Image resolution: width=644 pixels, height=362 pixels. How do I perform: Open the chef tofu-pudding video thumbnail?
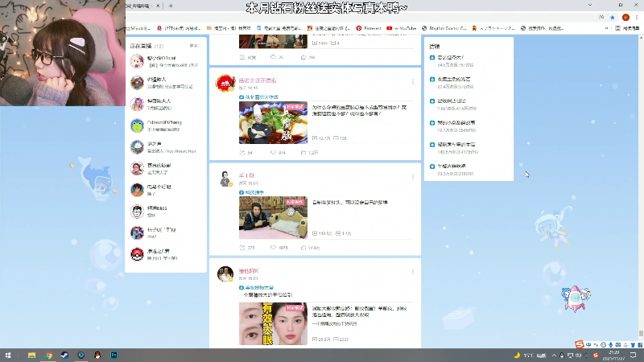[273, 123]
